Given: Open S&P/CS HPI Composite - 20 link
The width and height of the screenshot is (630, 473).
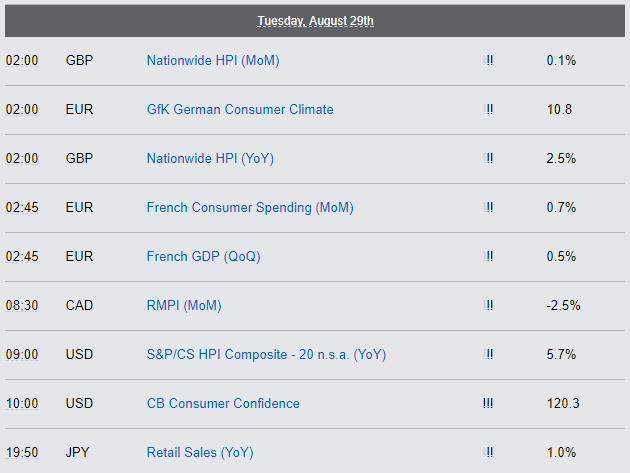Looking at the screenshot, I should click(x=266, y=355).
